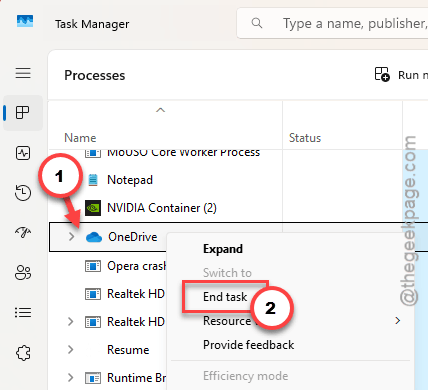Click the Opera crash process icon

click(x=93, y=266)
